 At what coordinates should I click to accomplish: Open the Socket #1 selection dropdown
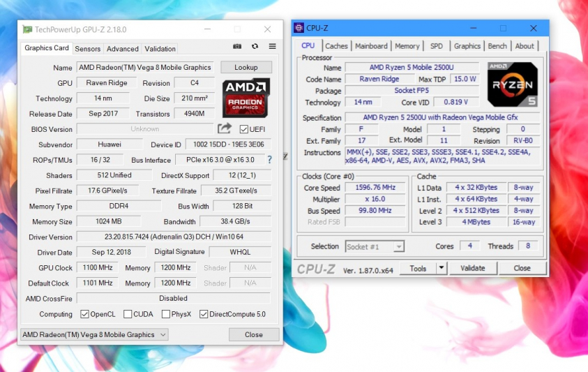375,246
